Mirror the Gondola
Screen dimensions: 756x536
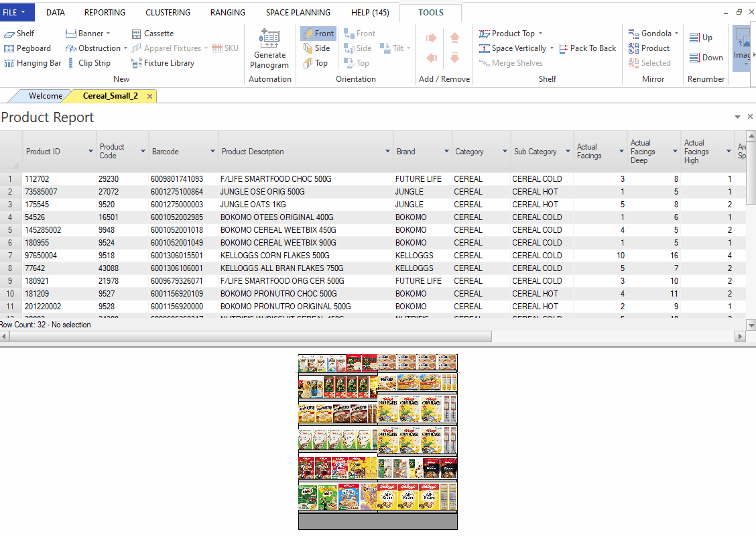(x=650, y=34)
